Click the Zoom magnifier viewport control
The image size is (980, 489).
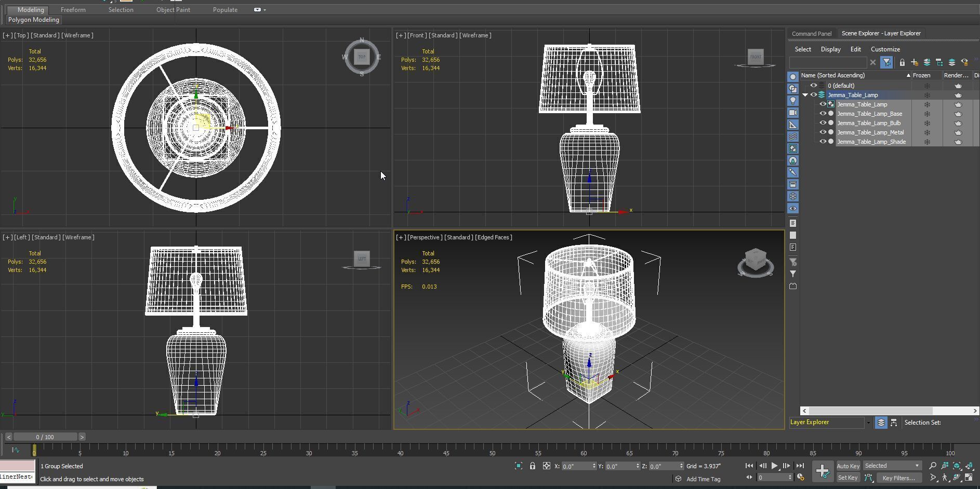click(x=933, y=466)
